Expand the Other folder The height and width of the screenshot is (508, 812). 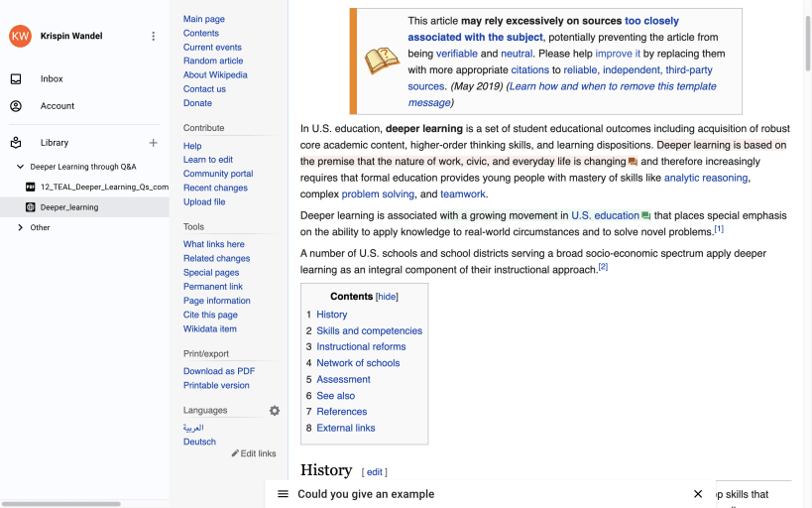click(x=20, y=227)
